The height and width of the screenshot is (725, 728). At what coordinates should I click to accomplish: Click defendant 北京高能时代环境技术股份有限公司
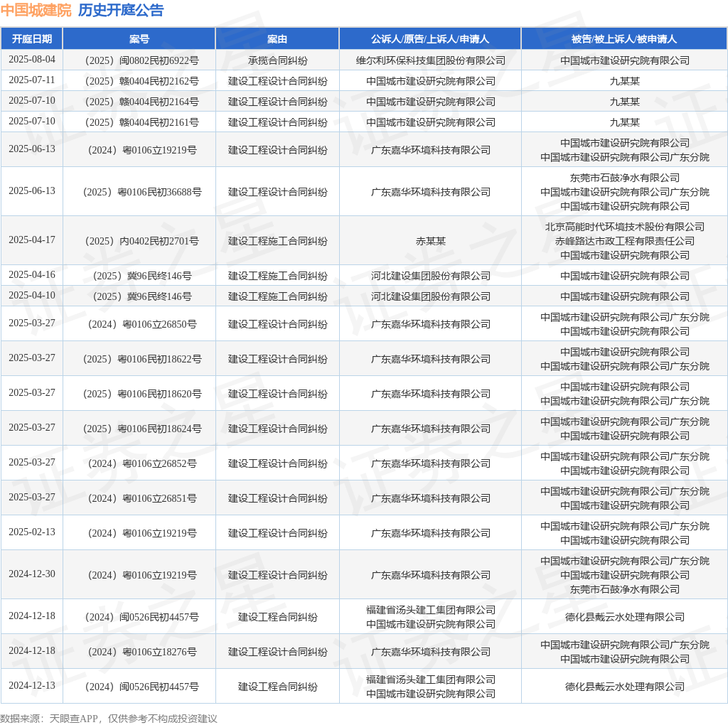(624, 227)
